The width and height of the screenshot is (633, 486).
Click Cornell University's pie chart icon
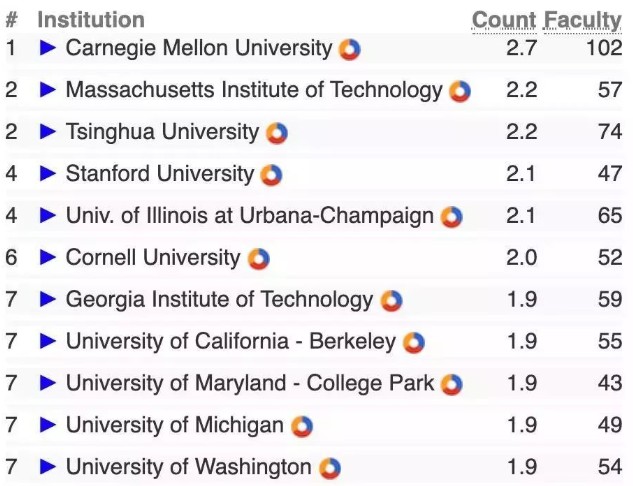pos(259,259)
